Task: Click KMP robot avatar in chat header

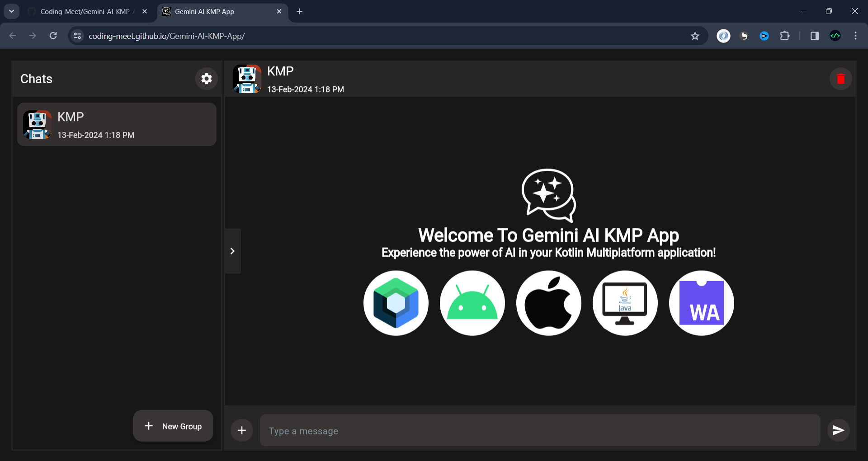Action: click(x=247, y=79)
